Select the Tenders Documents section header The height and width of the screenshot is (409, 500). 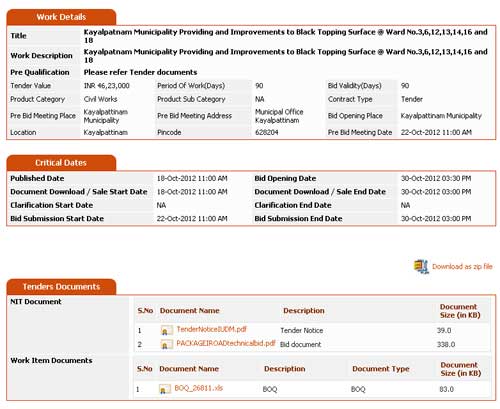[61, 287]
